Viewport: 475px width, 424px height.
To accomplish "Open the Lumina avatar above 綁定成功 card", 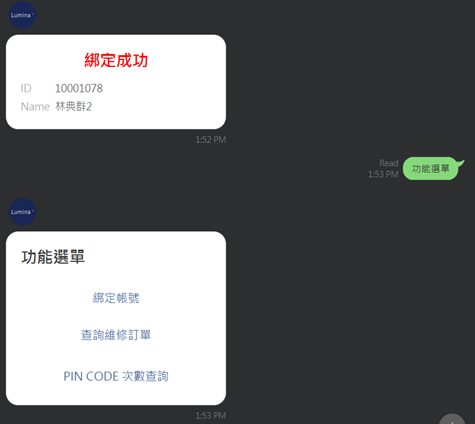I will click(x=22, y=15).
